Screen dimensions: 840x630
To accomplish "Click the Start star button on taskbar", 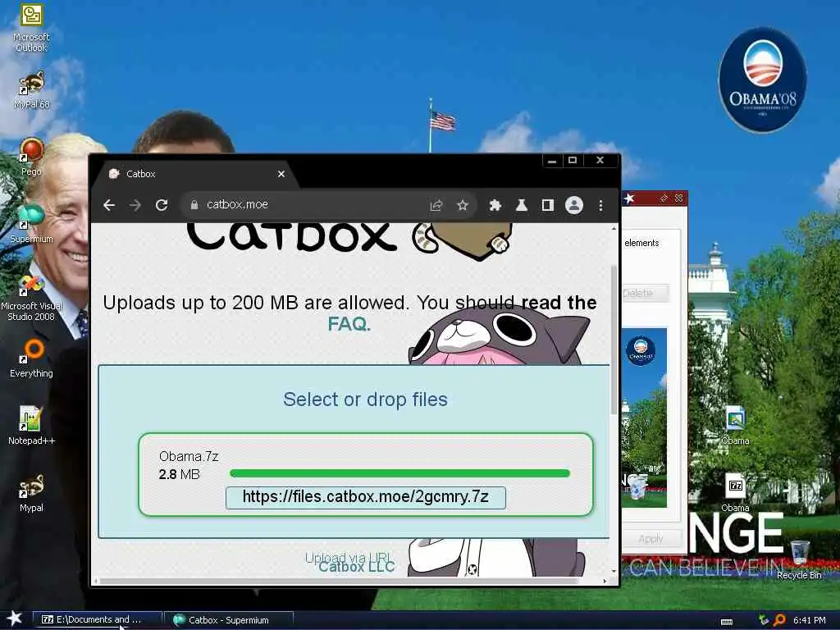I will pos(15,619).
